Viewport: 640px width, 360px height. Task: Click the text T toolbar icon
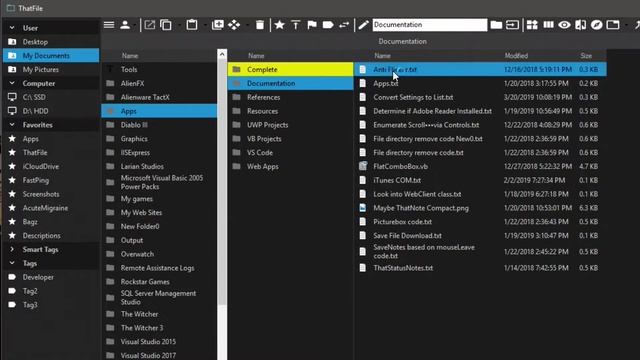(296, 25)
